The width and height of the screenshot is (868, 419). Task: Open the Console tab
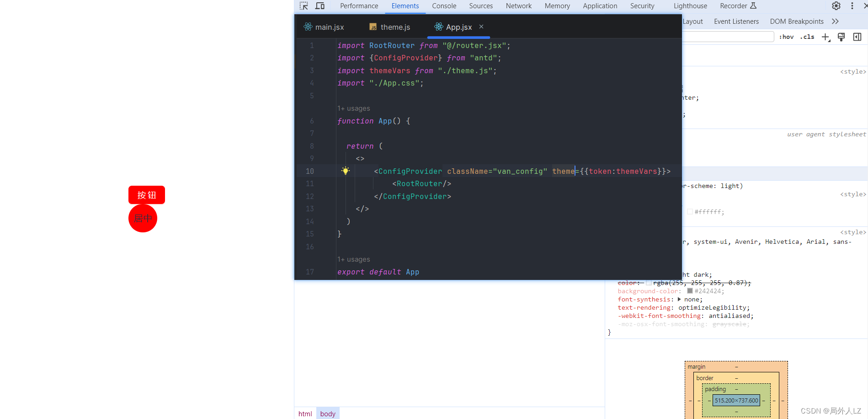[444, 6]
